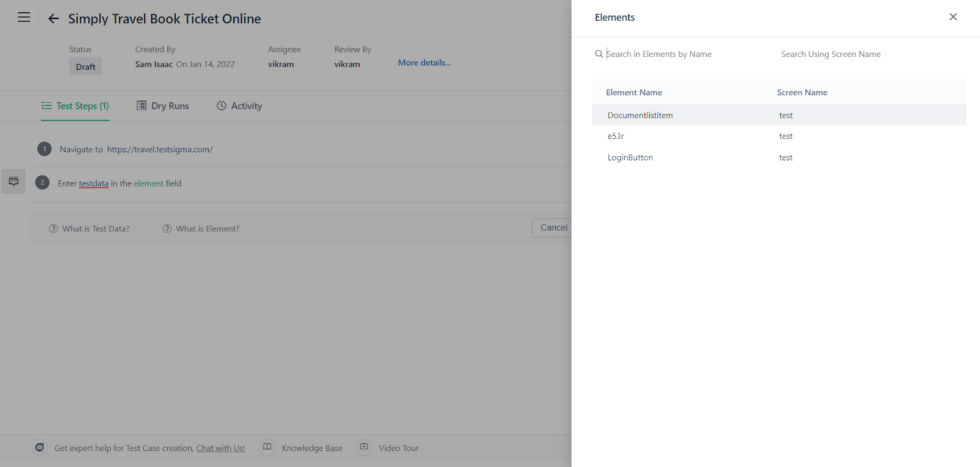This screenshot has height=467, width=980.
Task: Click the Search Using Screen Name field
Action: (858, 54)
